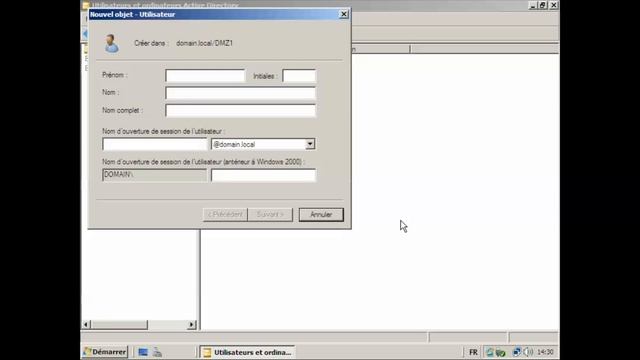Click the Nom input field
The height and width of the screenshot is (360, 640).
[240, 93]
